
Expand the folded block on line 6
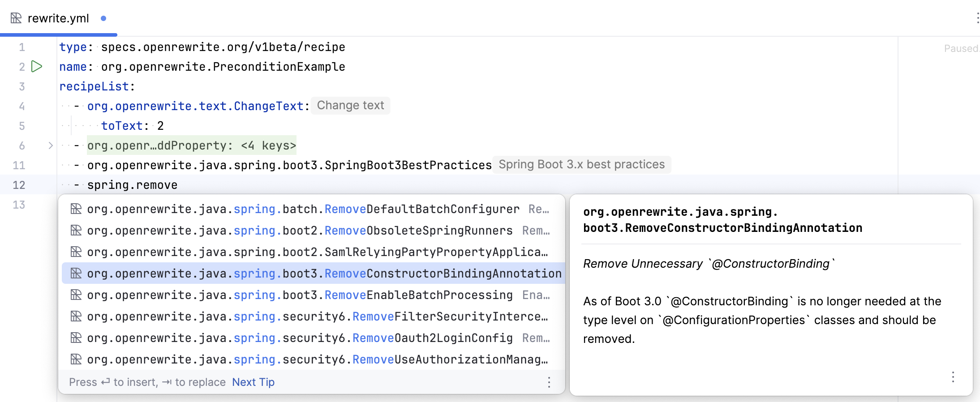(51, 145)
